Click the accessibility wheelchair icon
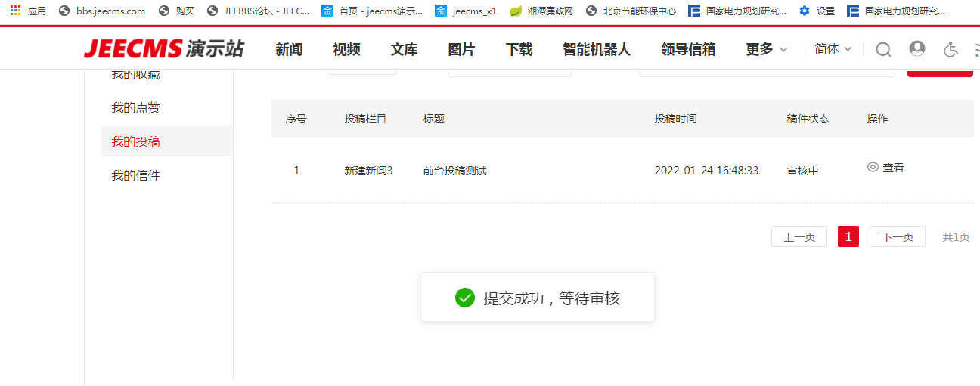980x386 pixels. [951, 49]
